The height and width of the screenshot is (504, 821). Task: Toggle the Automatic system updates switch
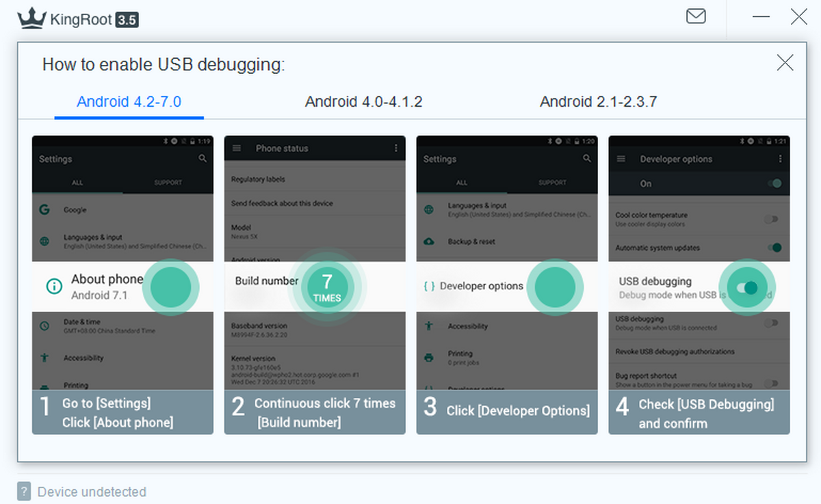773,248
